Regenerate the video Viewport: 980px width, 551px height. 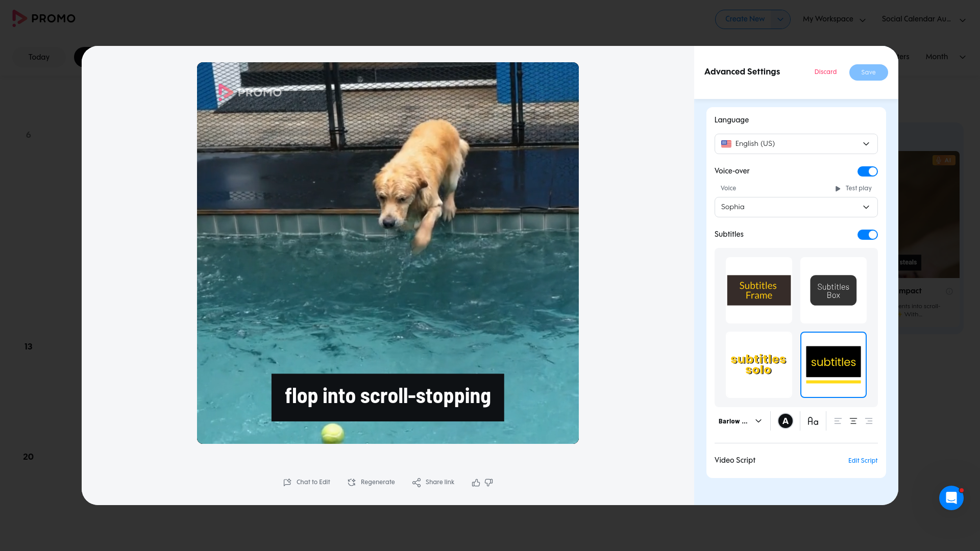pyautogui.click(x=371, y=482)
